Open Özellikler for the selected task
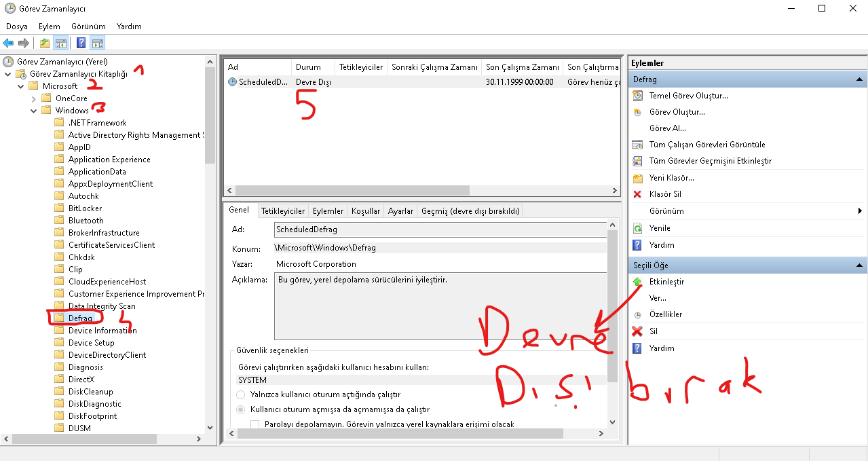The width and height of the screenshot is (868, 461). coord(666,314)
